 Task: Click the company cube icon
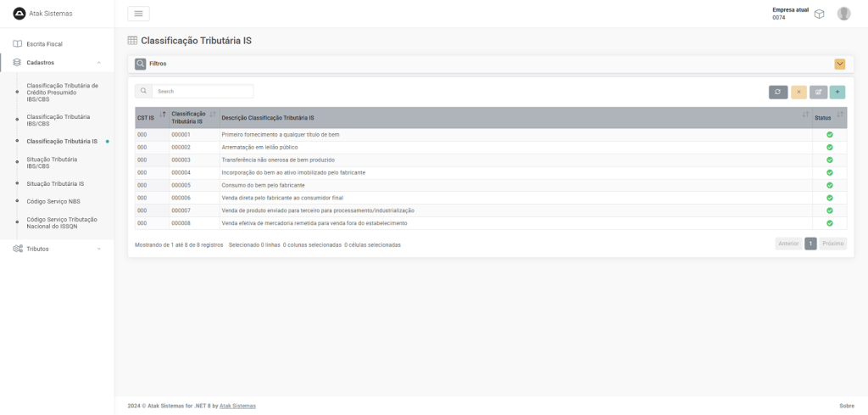tap(819, 14)
